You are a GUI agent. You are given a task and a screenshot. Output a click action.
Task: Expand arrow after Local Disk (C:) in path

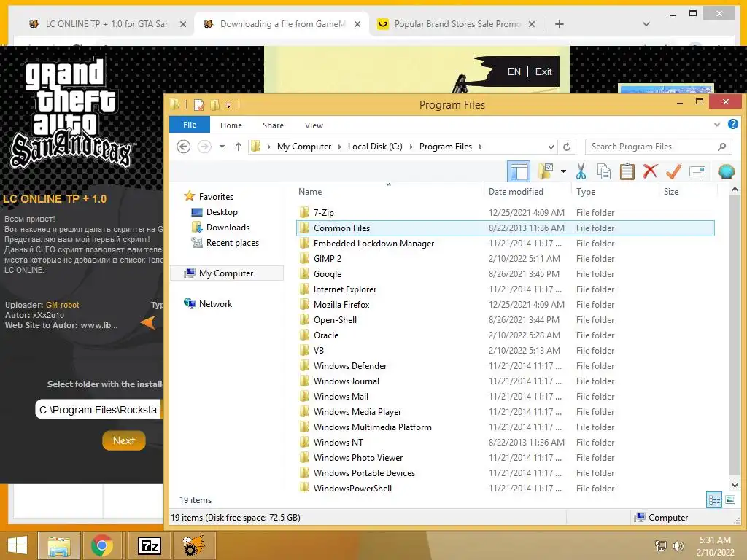(x=411, y=147)
